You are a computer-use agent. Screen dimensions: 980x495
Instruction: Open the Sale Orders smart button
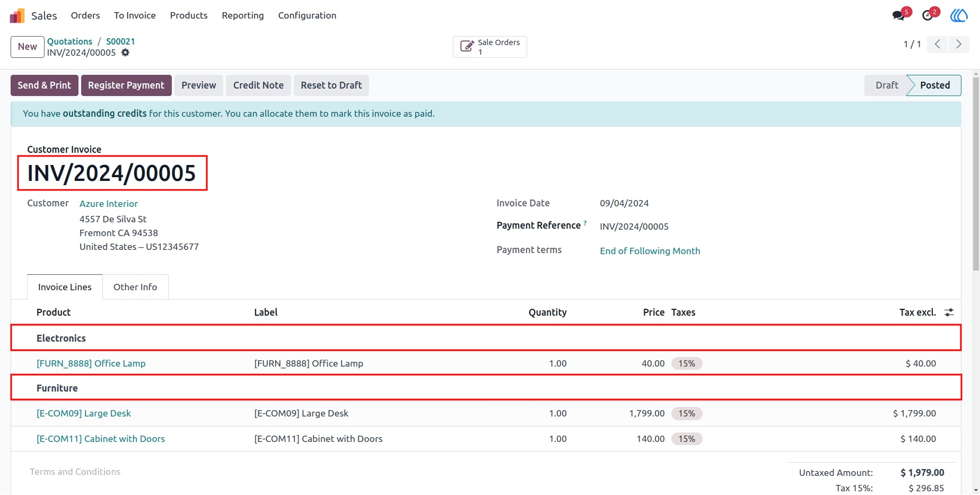(490, 47)
